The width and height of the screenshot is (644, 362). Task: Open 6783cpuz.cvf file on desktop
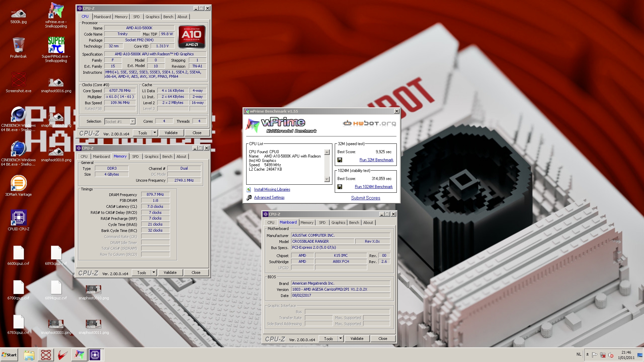(x=18, y=324)
